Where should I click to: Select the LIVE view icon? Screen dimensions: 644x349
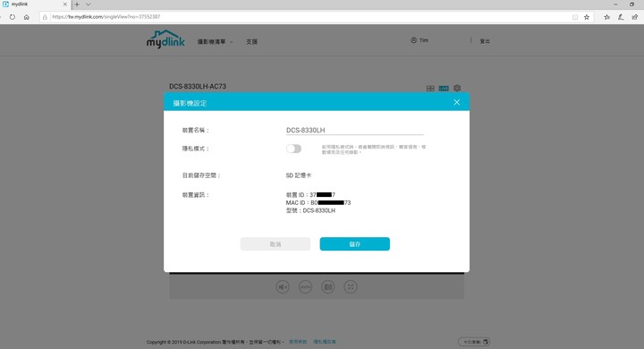[x=444, y=89]
